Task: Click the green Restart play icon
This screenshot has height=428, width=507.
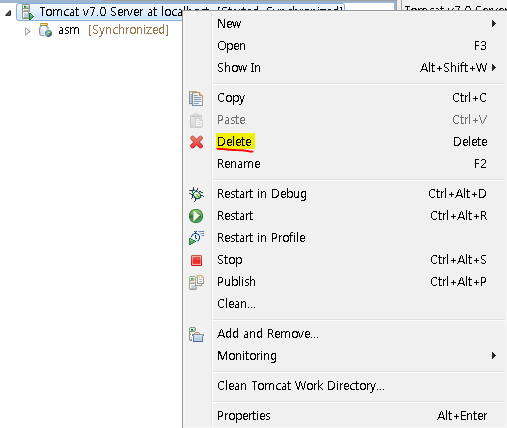Action: pos(196,216)
